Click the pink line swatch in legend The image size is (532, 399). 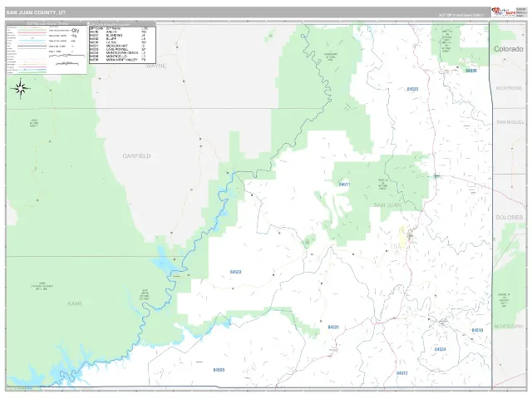pos(32,32)
